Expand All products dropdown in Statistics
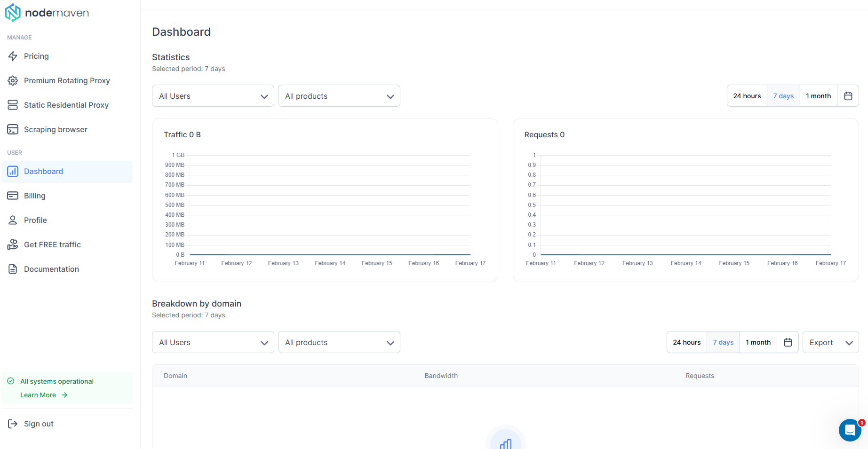 (x=339, y=96)
